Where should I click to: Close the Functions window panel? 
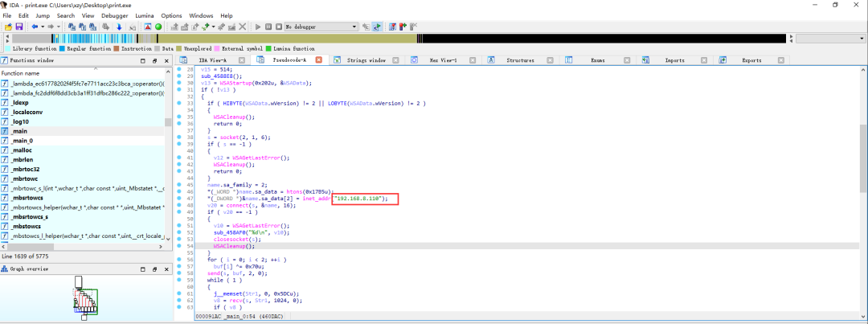click(x=166, y=60)
